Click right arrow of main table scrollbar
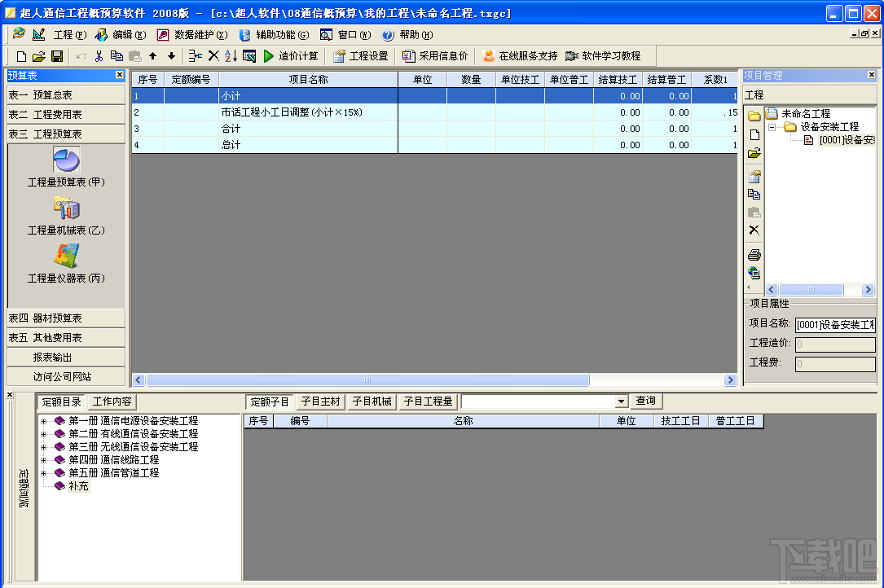884x588 pixels. pos(730,380)
